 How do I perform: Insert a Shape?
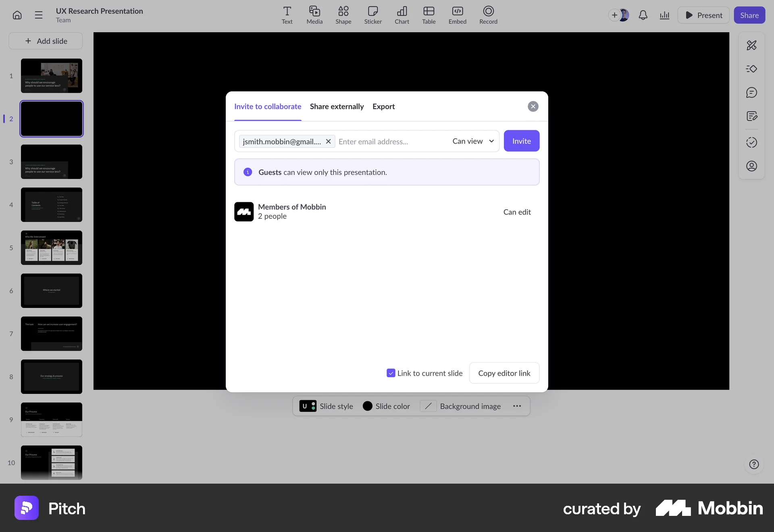tap(343, 15)
